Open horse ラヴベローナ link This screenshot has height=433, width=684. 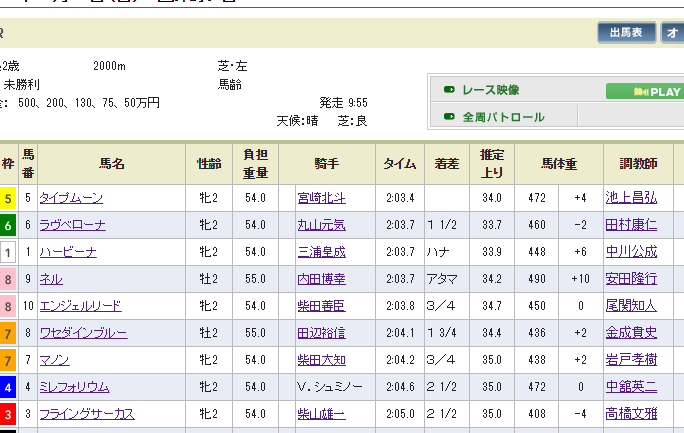pos(72,225)
